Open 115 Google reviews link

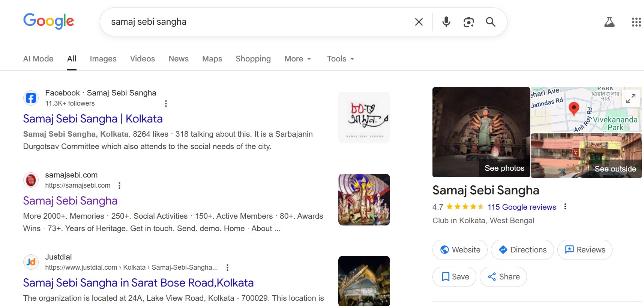click(521, 207)
